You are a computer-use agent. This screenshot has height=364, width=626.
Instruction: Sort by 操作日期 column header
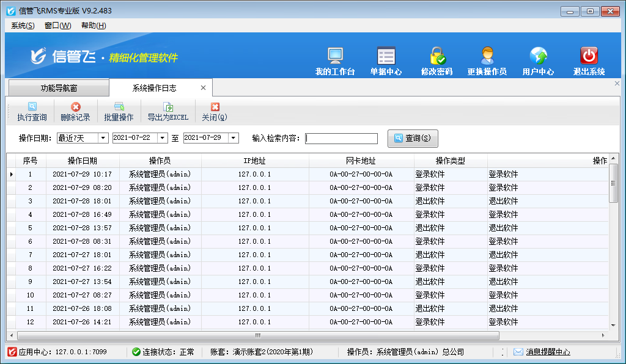tap(83, 161)
